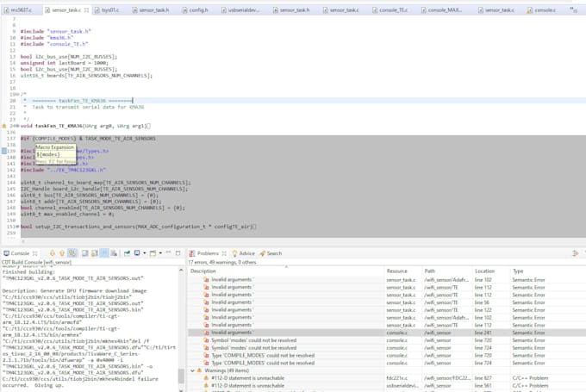586x392 pixels.
Task: Click warning marker beside line 24
Action: tap(4, 126)
